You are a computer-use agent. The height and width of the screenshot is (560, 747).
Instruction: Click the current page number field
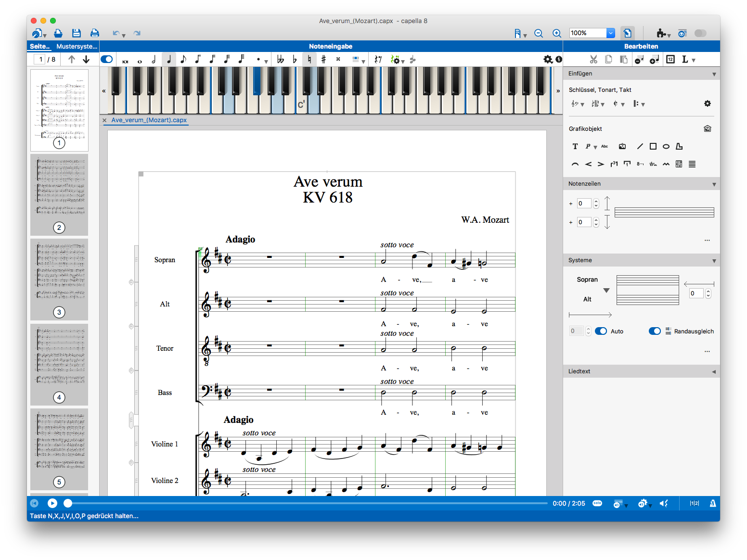(x=40, y=59)
